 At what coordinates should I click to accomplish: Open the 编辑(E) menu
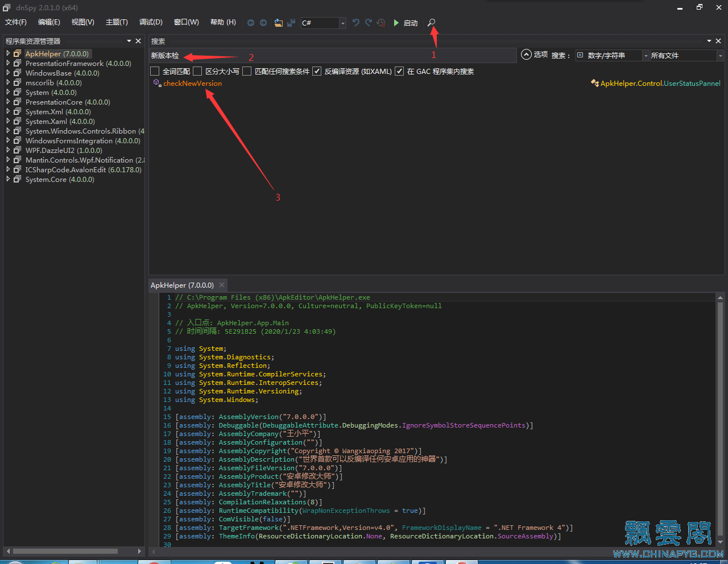49,22
